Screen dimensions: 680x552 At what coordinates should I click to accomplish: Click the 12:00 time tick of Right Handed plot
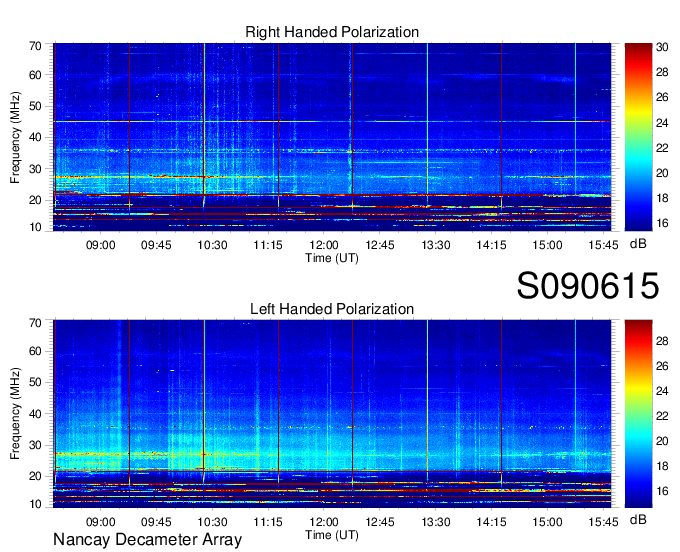[324, 245]
